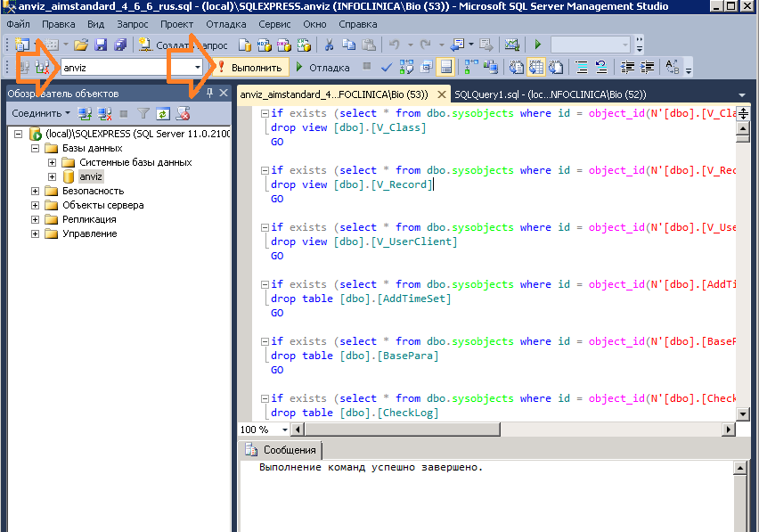
Task: Click the XMLA query icon
Action: coord(304,45)
